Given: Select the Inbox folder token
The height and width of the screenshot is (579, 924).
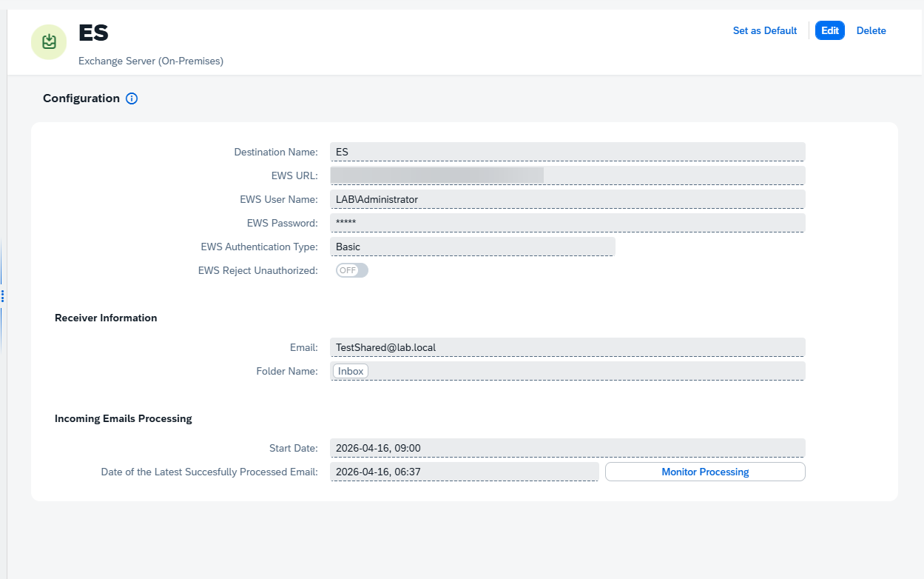Looking at the screenshot, I should click(351, 371).
